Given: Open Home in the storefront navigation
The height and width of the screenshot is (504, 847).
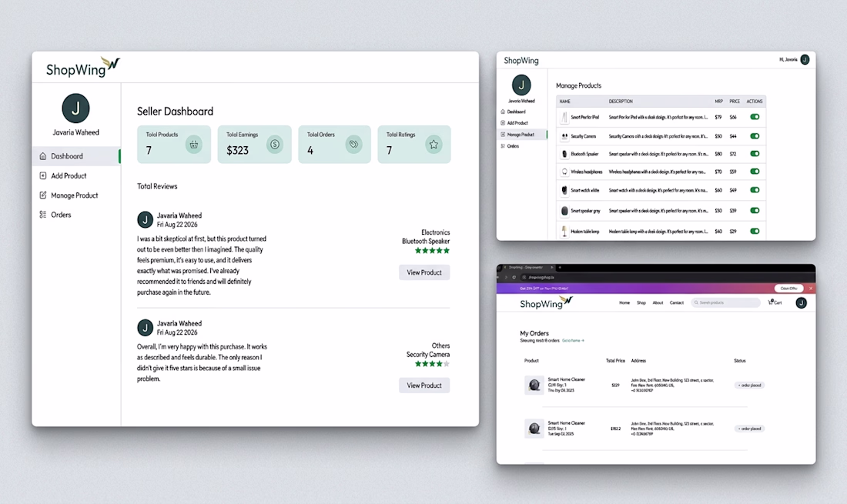Looking at the screenshot, I should click(624, 302).
